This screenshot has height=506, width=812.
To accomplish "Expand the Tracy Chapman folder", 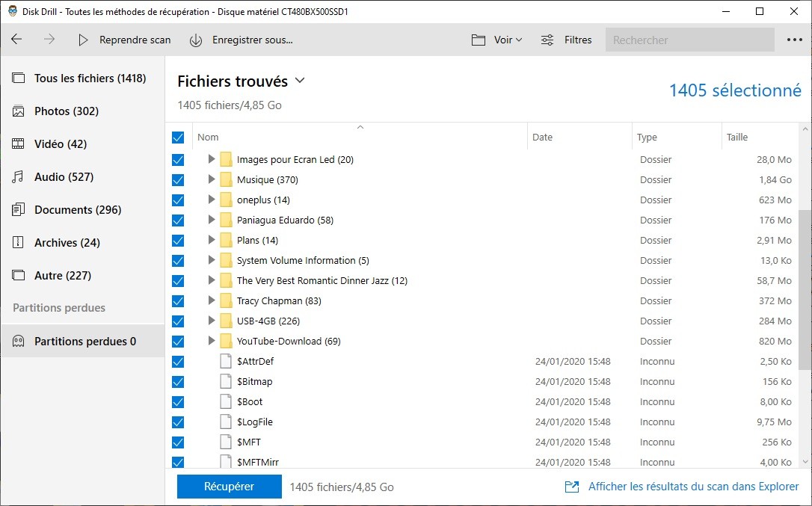I will 212,301.
